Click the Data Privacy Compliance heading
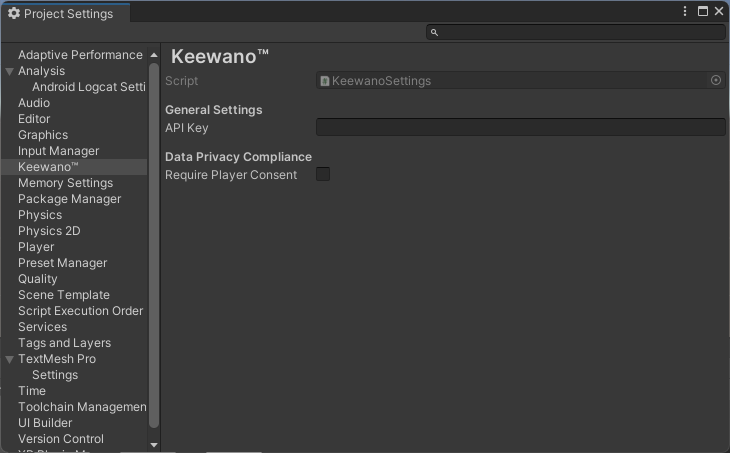The width and height of the screenshot is (730, 453). (238, 157)
